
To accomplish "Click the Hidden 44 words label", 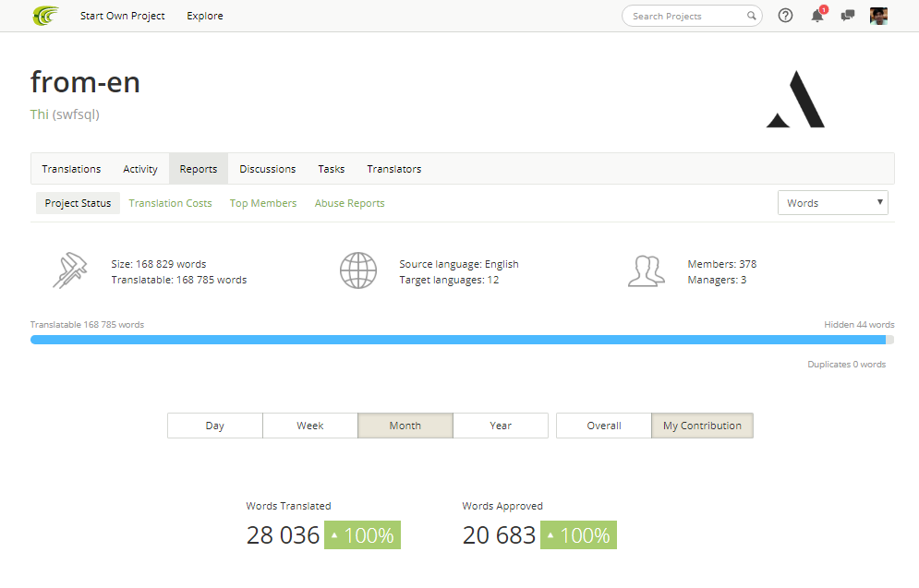I will coord(859,324).
